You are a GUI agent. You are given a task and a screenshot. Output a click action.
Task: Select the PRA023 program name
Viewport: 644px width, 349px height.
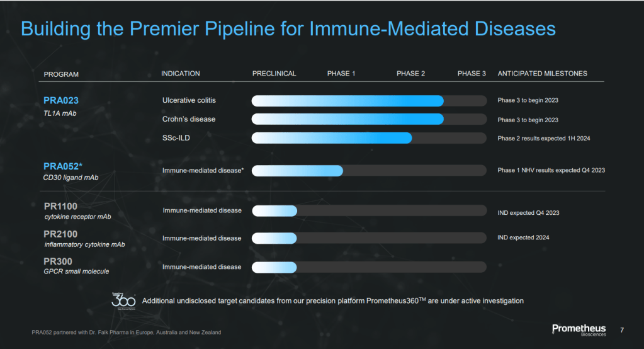[x=61, y=100]
